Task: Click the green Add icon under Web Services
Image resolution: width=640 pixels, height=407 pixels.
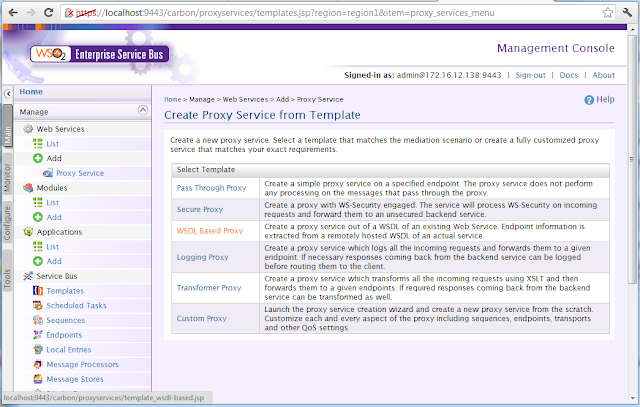Action: pyautogui.click(x=38, y=158)
